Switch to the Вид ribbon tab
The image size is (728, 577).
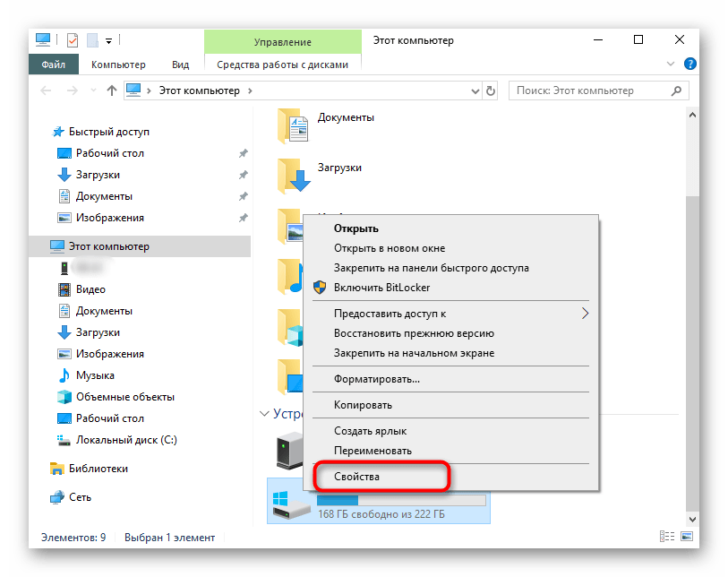point(181,65)
